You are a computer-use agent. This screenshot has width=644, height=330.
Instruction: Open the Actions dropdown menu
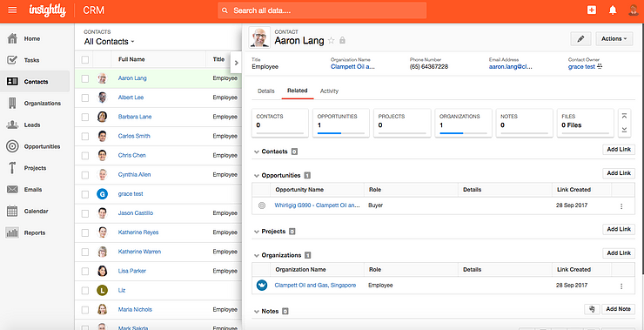[614, 38]
